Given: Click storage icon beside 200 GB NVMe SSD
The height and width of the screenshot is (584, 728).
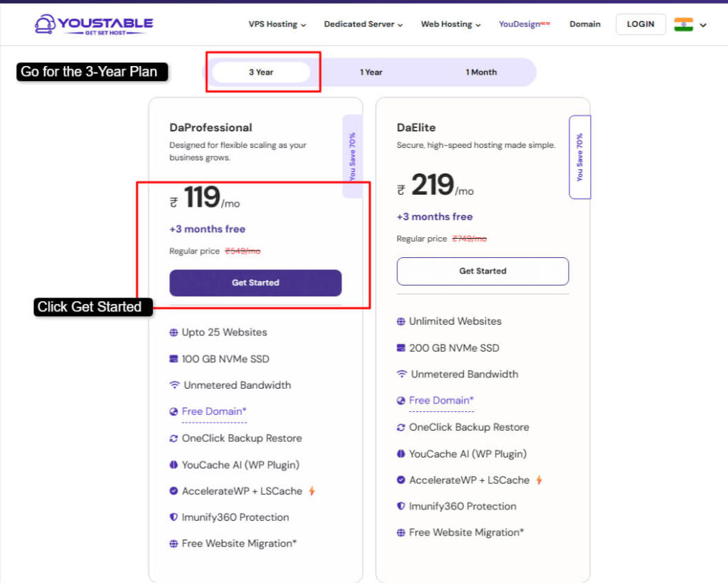Looking at the screenshot, I should click(x=401, y=348).
